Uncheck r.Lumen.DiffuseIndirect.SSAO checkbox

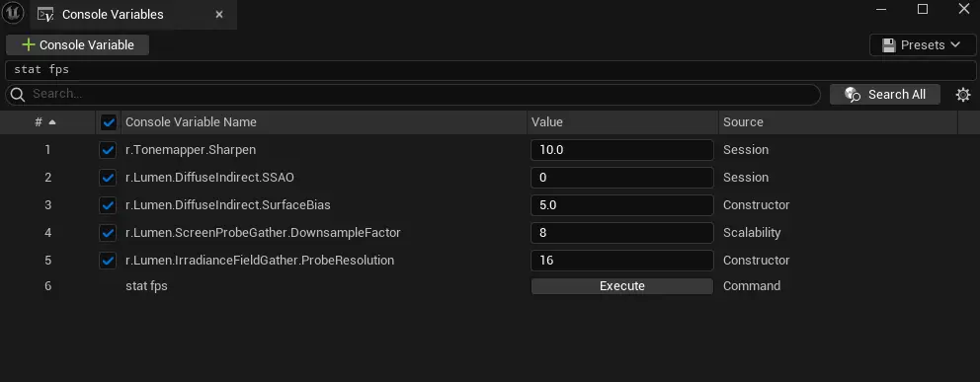tap(108, 178)
